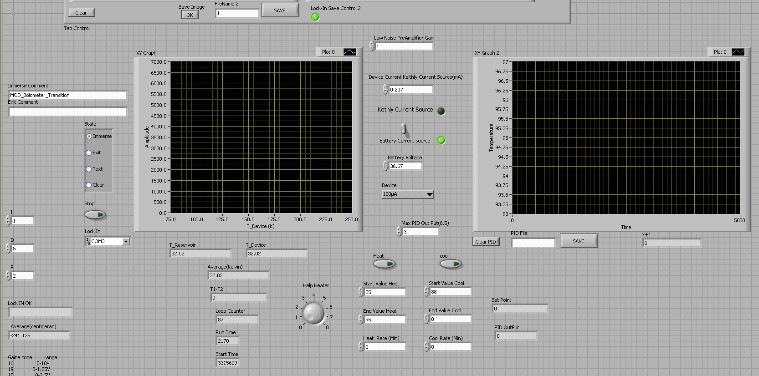This screenshot has height=376, width=759.
Task: Click the Max PID Out Puts stepper arrows
Action: [399, 231]
